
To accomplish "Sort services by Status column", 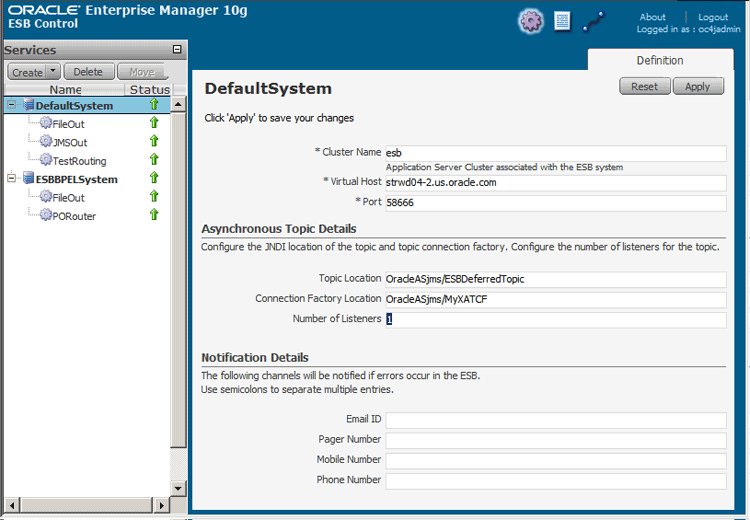I will [x=149, y=89].
